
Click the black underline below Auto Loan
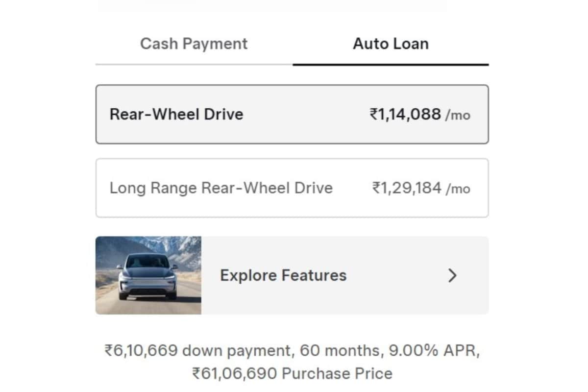click(391, 64)
